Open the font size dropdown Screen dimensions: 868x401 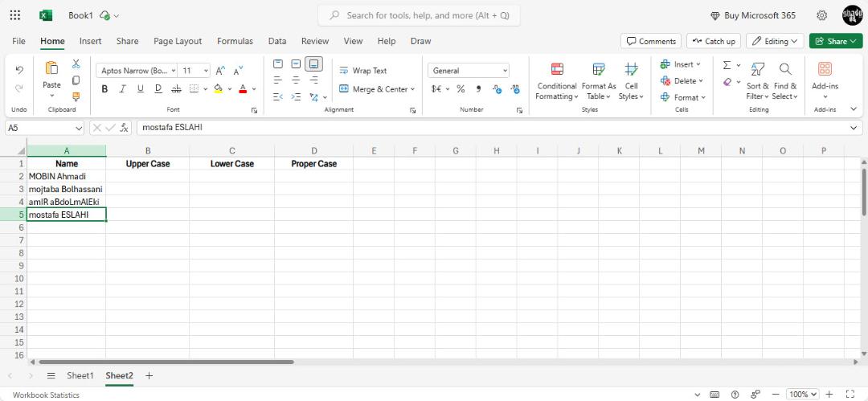pos(207,71)
